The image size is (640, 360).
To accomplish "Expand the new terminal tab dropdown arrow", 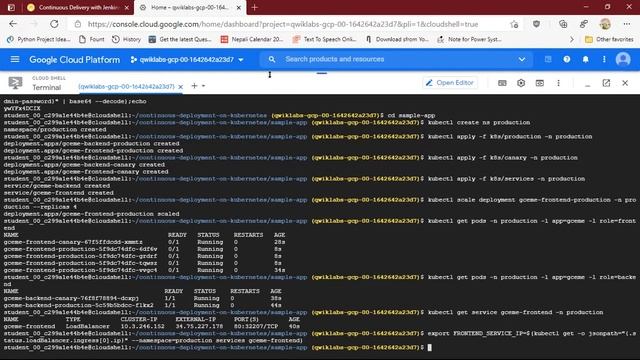I will (203, 86).
